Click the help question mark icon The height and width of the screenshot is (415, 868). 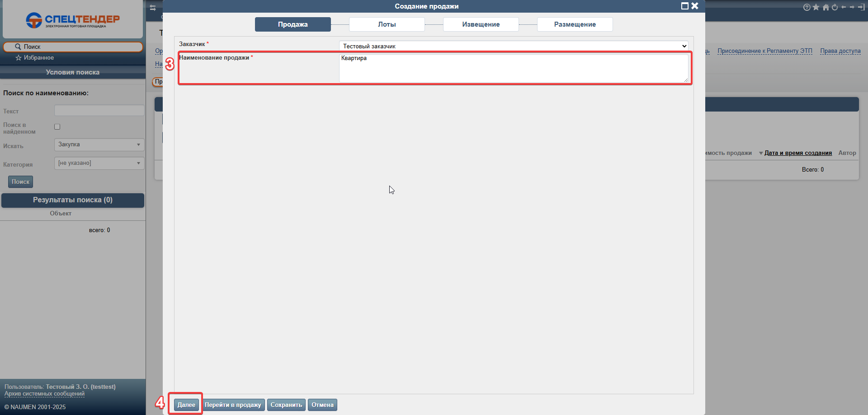[x=807, y=7]
